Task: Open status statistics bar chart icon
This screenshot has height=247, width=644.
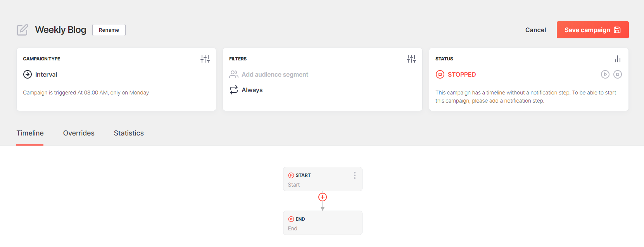Action: pyautogui.click(x=618, y=59)
